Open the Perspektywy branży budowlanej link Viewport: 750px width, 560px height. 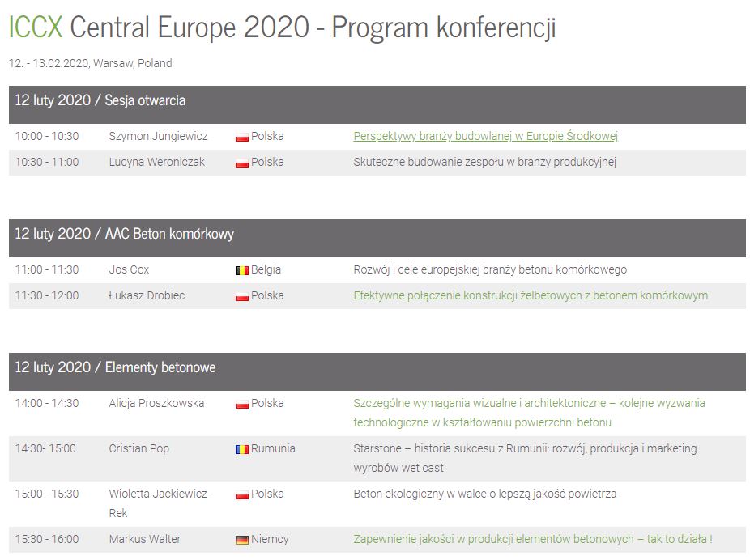pyautogui.click(x=485, y=136)
